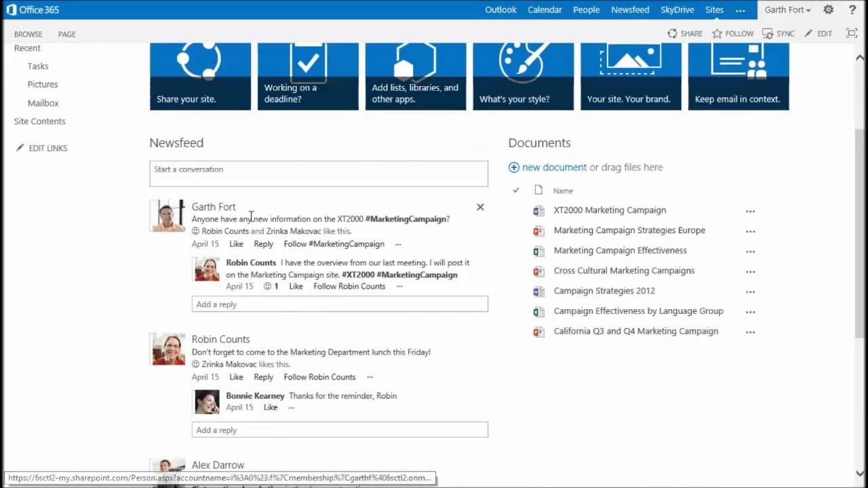Click the EDIT LINKS pencil icon
The width and height of the screenshot is (868, 488).
[20, 148]
